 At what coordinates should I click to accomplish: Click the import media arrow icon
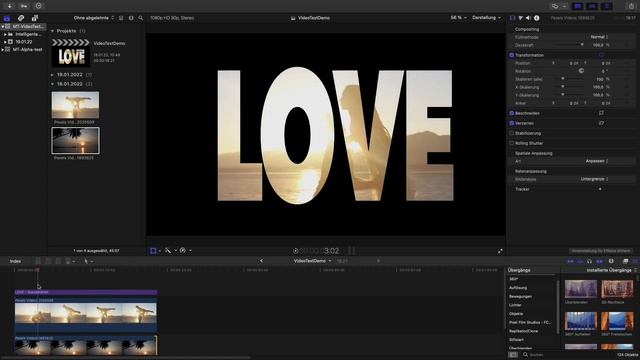coord(9,6)
